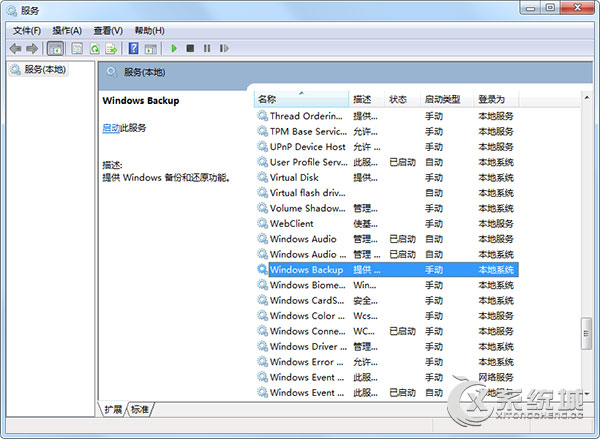The width and height of the screenshot is (600, 439).
Task: Open the 操作(A) menu
Action: (x=67, y=31)
